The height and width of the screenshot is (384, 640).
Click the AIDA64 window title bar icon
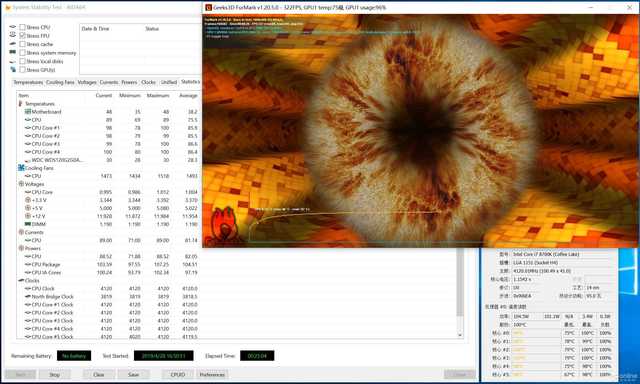[7, 7]
